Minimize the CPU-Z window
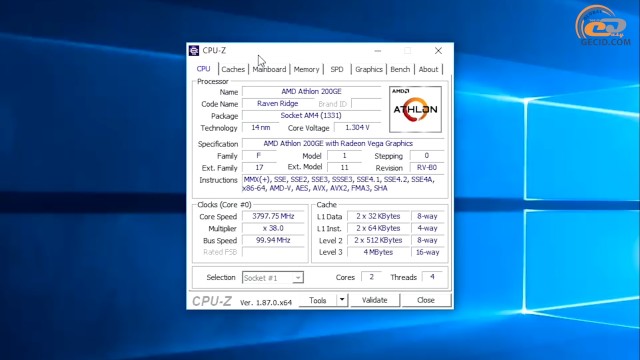The width and height of the screenshot is (640, 360). click(x=378, y=51)
